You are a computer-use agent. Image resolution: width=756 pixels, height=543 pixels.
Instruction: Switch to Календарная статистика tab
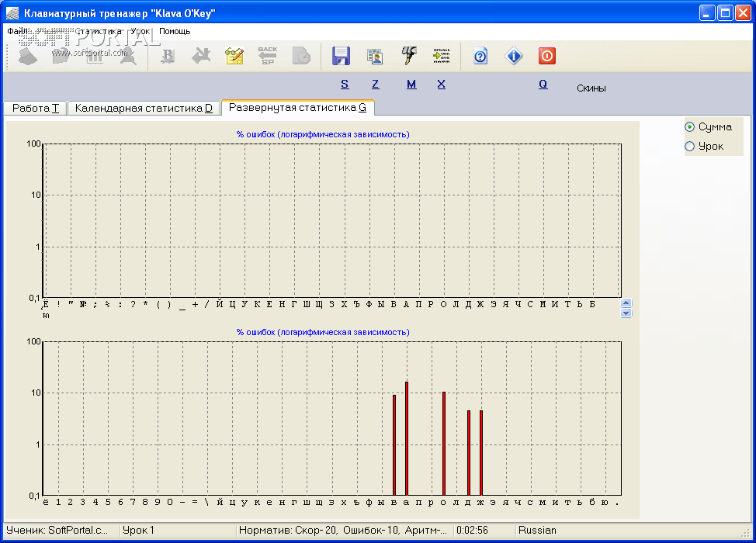click(x=144, y=109)
